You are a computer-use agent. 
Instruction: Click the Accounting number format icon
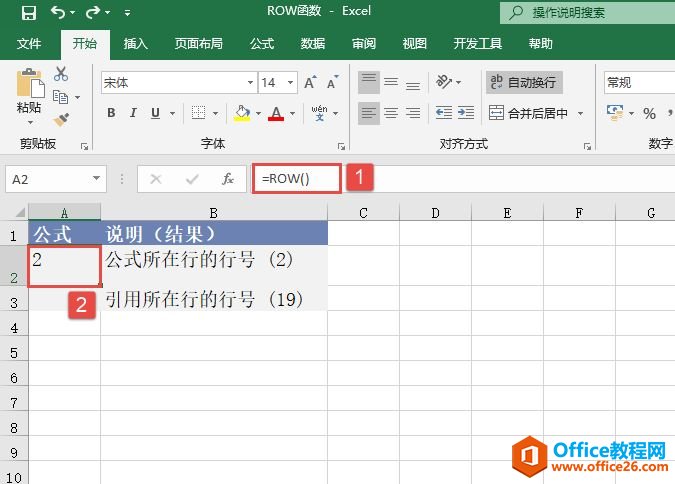[x=615, y=113]
